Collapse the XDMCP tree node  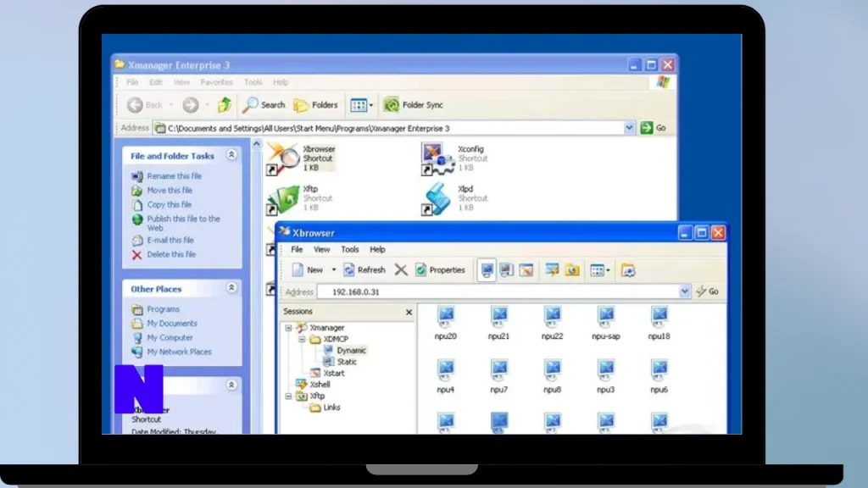click(x=302, y=339)
